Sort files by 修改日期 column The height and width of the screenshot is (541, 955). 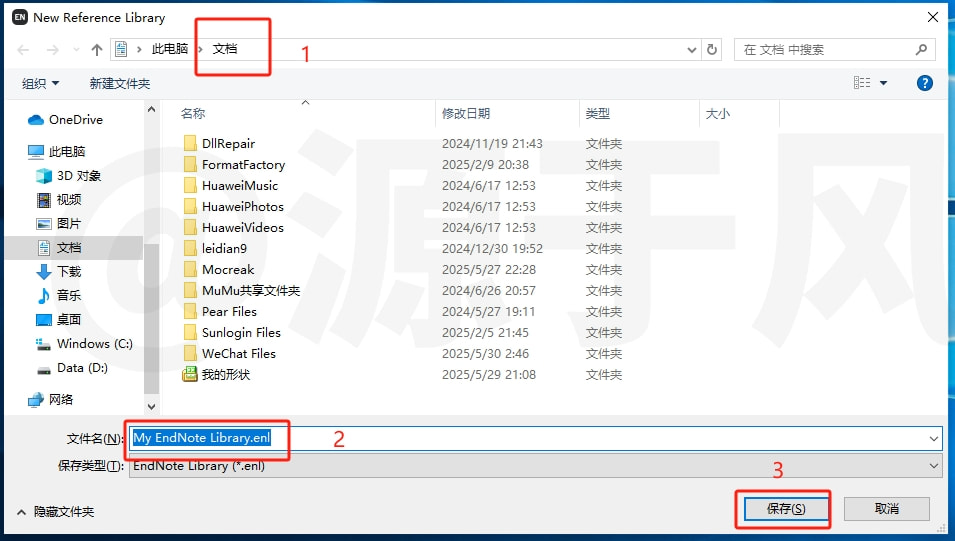pyautogui.click(x=466, y=113)
